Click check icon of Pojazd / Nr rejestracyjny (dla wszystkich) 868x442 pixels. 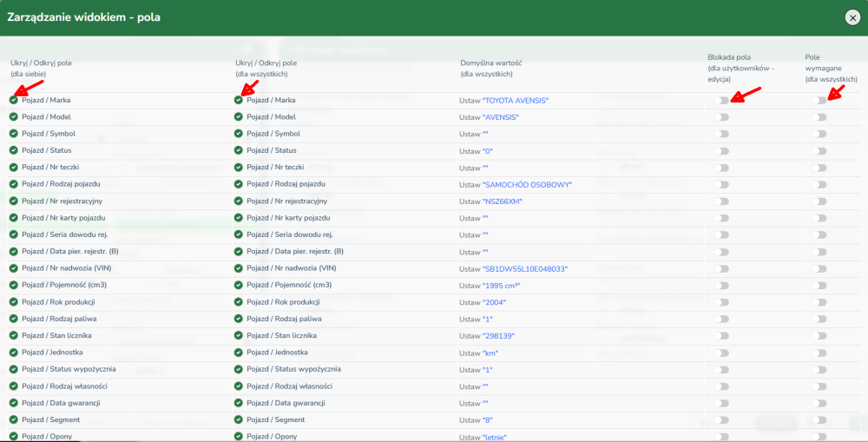point(238,201)
